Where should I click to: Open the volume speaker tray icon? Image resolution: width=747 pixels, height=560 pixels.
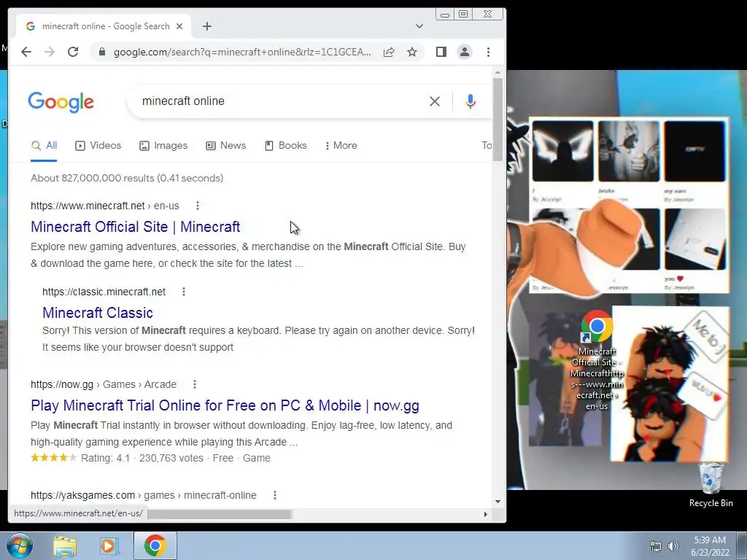point(673,546)
